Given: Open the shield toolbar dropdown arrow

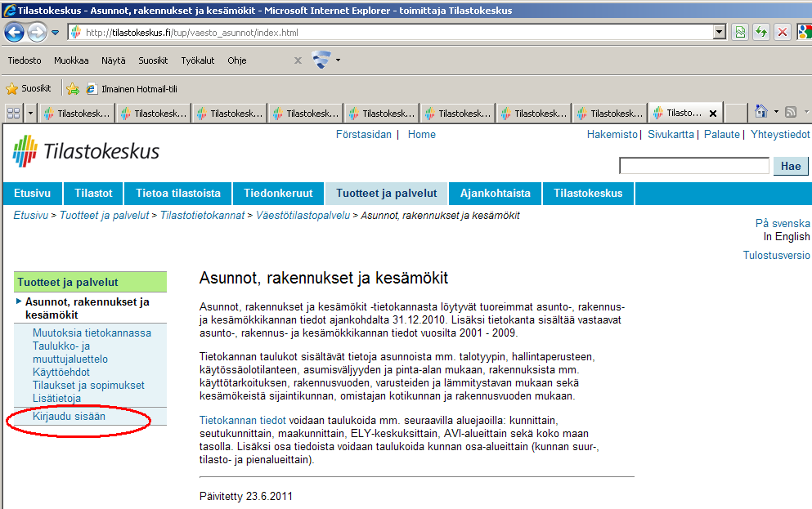Looking at the screenshot, I should 339,60.
